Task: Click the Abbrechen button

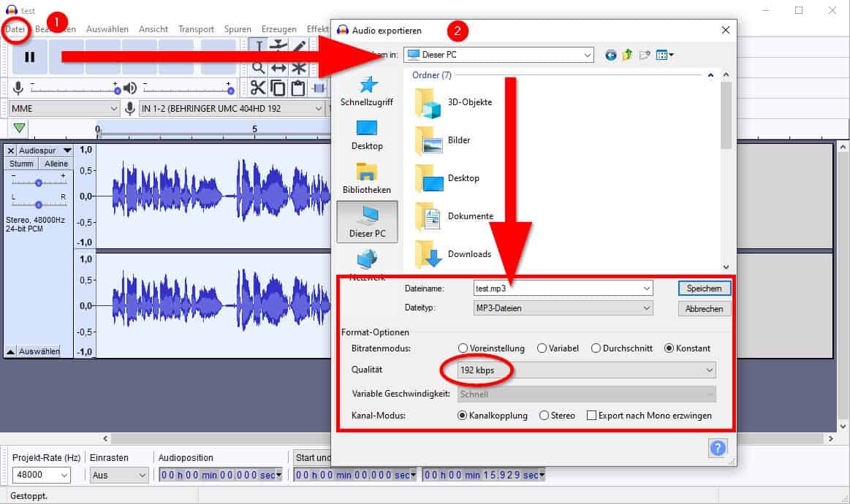Action: coord(703,308)
